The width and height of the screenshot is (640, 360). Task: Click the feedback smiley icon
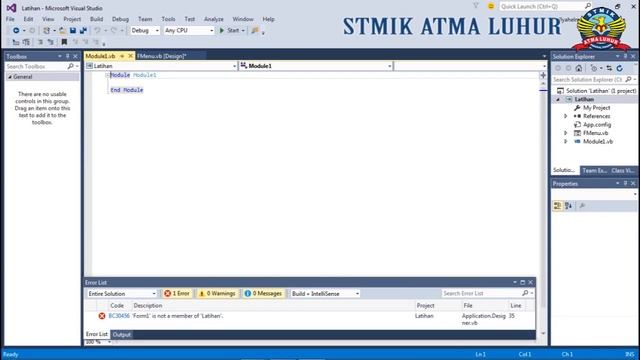pos(491,6)
